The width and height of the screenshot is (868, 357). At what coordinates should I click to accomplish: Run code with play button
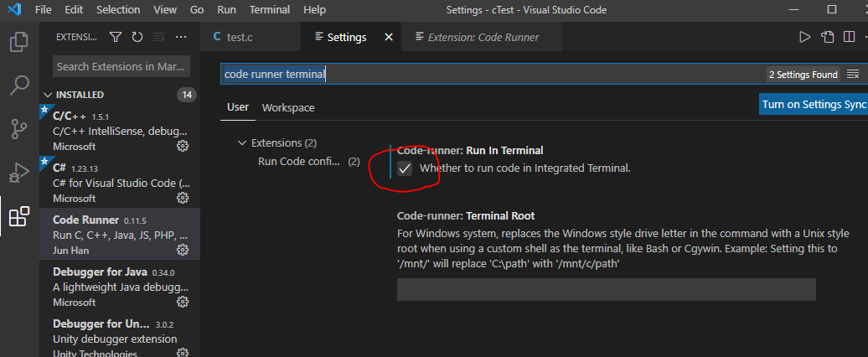click(x=804, y=37)
